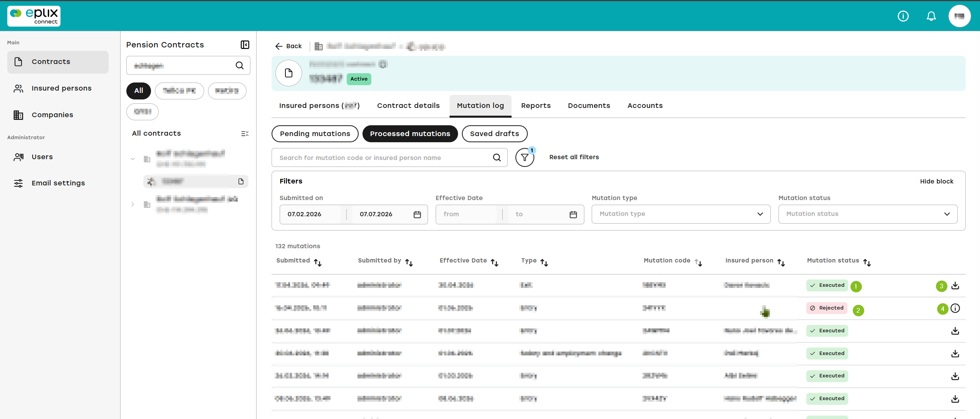Click the Rejected status badge
Image resolution: width=980 pixels, height=419 pixels.
tap(827, 308)
